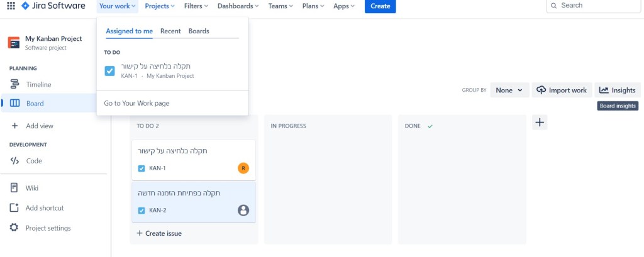Screen dimensions: 644x257
Task: Add a new board column with plus
Action: 539,123
